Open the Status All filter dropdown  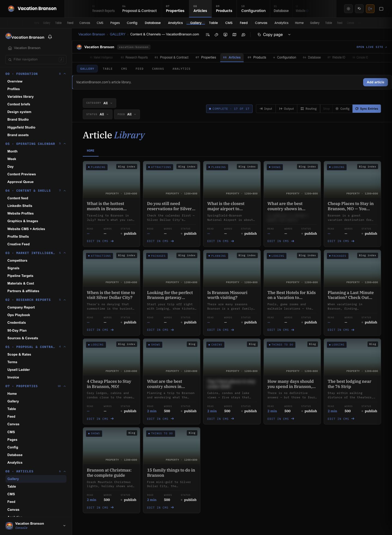(x=97, y=114)
